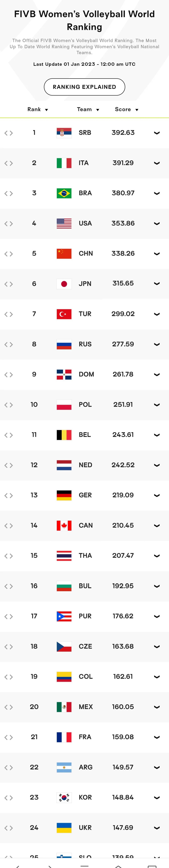Click the Japan flag icon

click(64, 284)
